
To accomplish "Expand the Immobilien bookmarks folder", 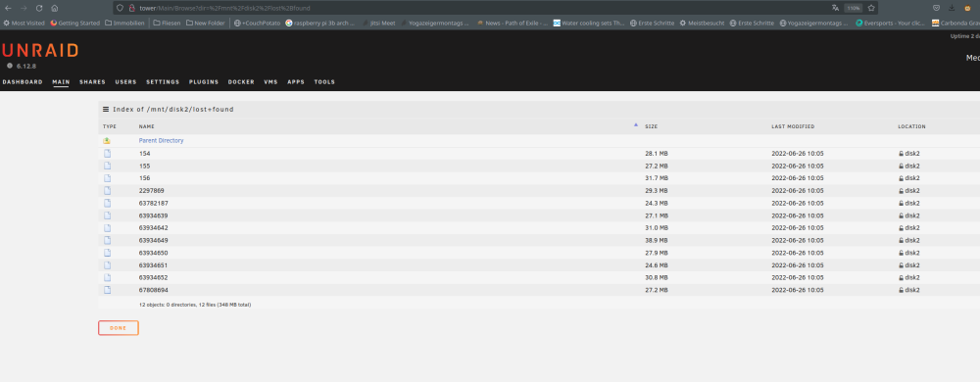I will (124, 24).
